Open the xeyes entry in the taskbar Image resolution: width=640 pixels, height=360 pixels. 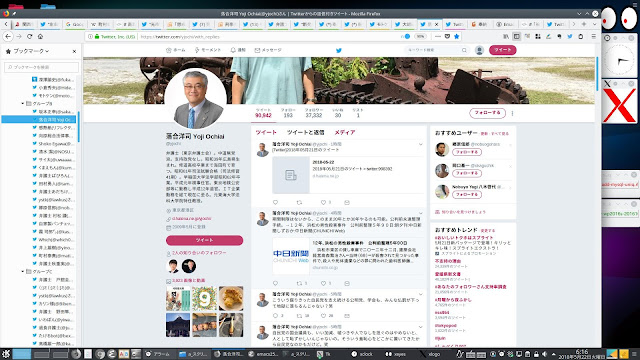pos(396,354)
